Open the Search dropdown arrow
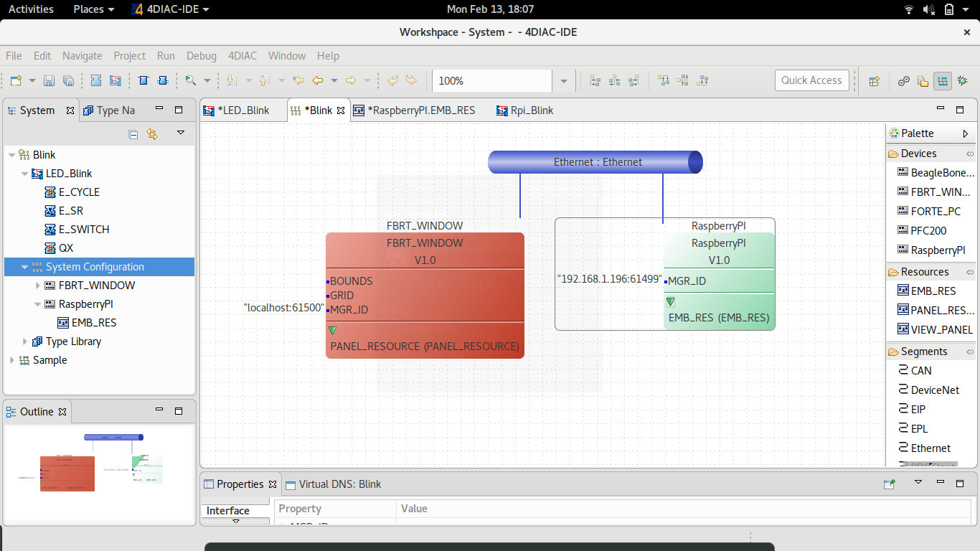This screenshot has height=551, width=980. (207, 81)
